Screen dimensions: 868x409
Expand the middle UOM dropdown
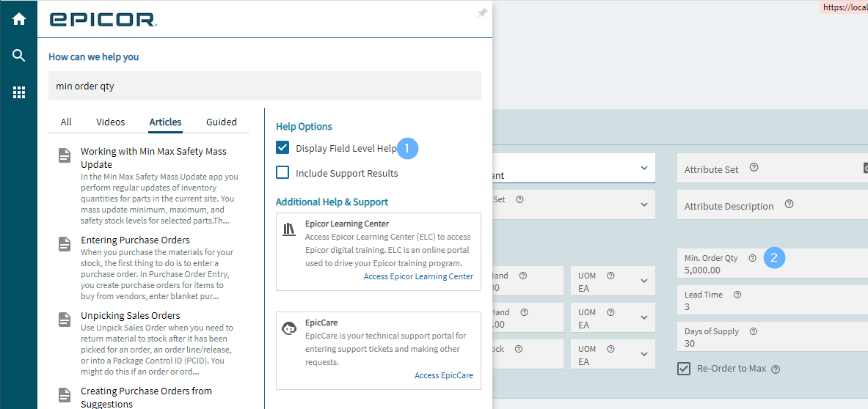644,317
